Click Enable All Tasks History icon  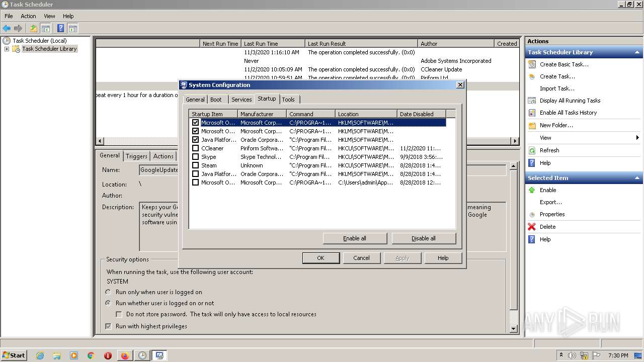532,113
